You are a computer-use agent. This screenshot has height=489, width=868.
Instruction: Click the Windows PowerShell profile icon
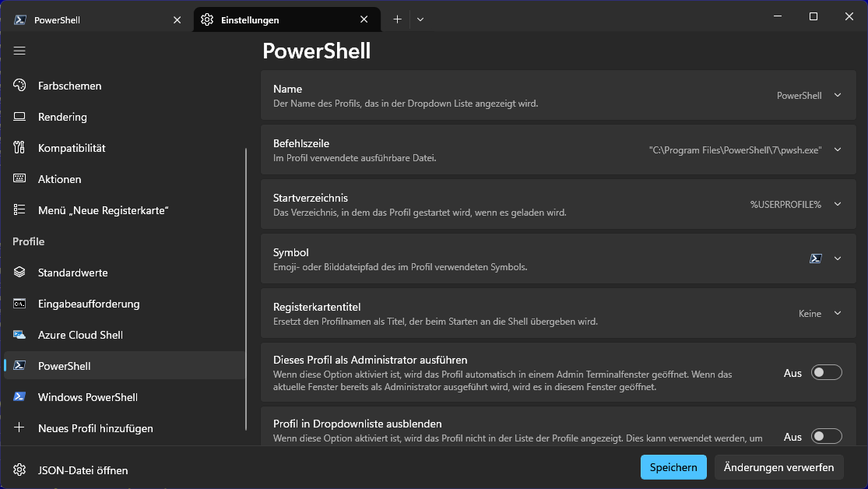[19, 396]
